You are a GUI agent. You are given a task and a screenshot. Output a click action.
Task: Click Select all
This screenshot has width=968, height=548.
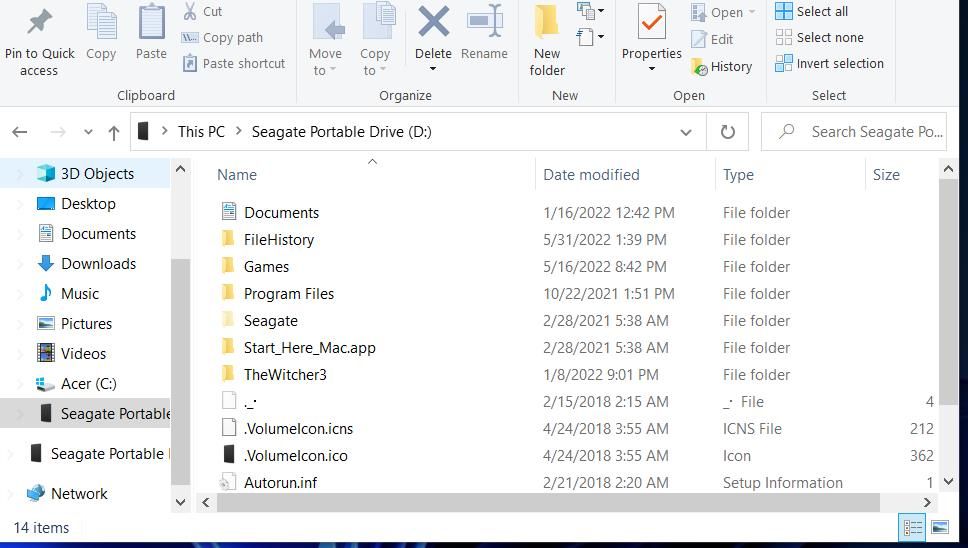[x=811, y=11]
